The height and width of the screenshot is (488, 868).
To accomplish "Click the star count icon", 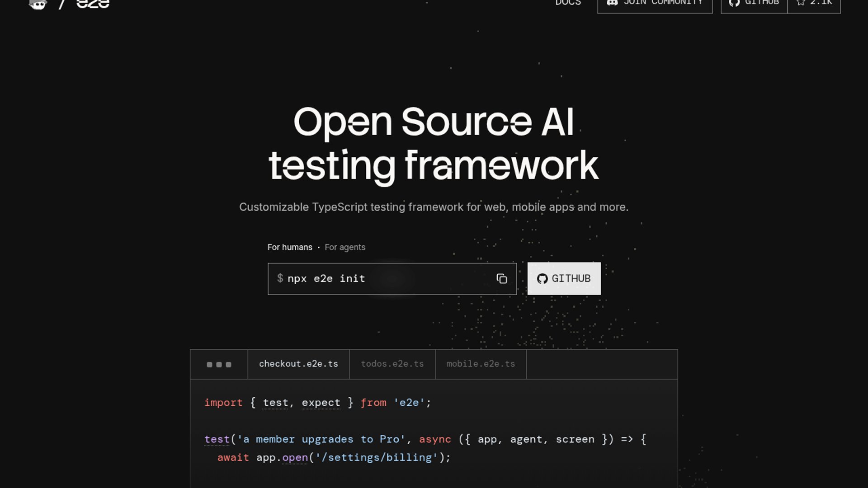I will [801, 2].
